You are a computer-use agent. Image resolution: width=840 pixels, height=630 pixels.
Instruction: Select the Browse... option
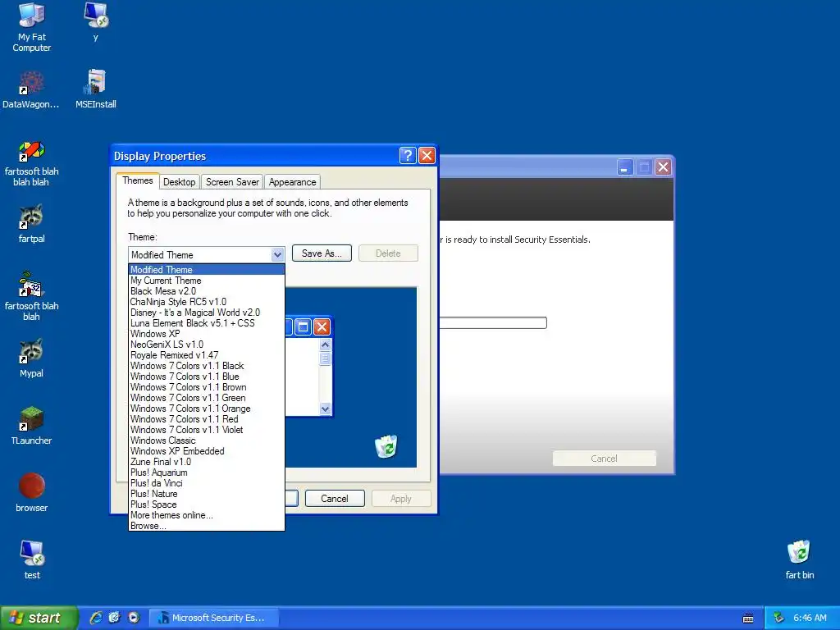coord(207,526)
